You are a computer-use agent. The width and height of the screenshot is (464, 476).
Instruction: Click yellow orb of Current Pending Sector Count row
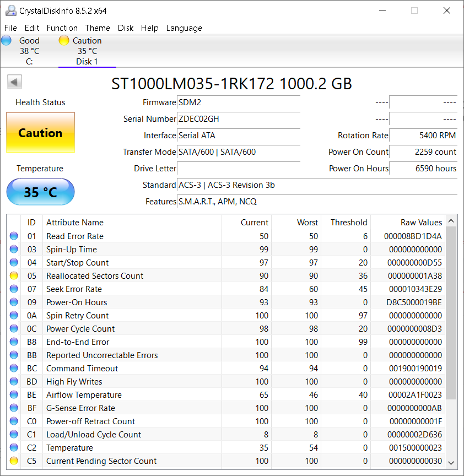tap(14, 461)
